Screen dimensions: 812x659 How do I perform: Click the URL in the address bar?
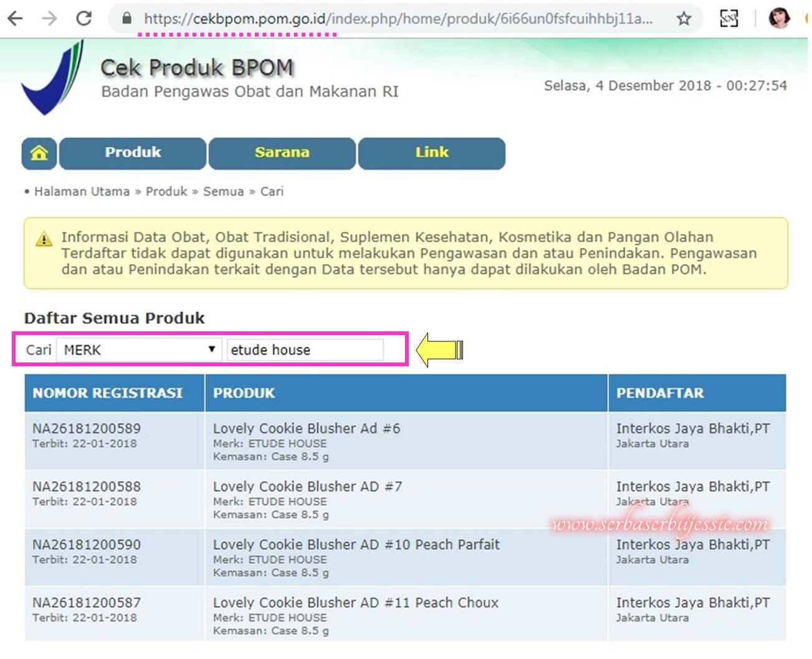[x=398, y=19]
